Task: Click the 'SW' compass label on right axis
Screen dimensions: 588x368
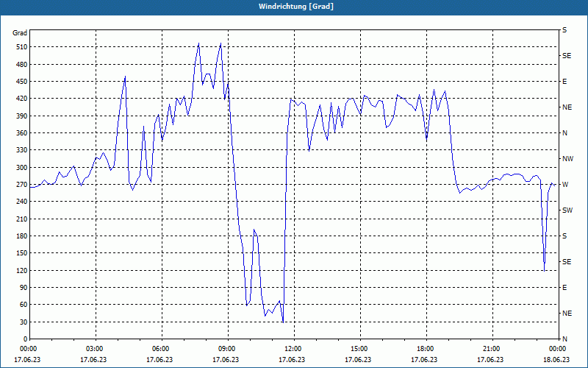Action: coord(567,210)
